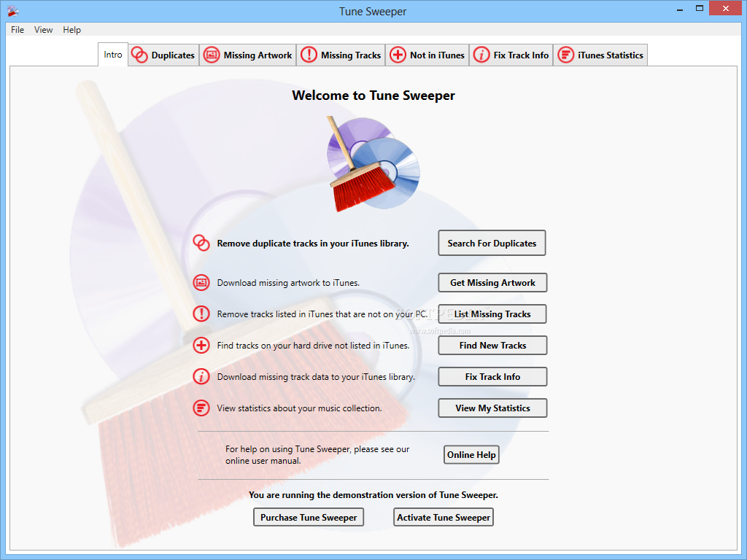The image size is (747, 560).
Task: Click the Duplicates tab overlapping-circles icon
Action: tap(139, 55)
